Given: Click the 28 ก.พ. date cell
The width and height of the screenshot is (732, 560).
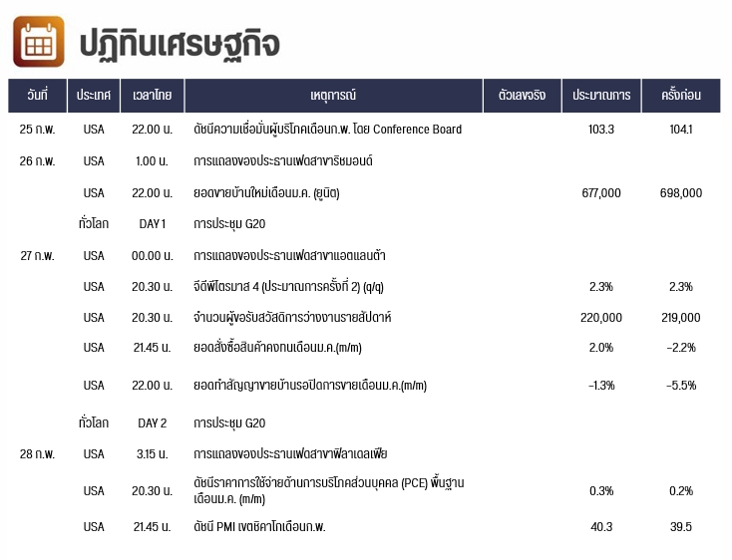Looking at the screenshot, I should pos(37,454).
